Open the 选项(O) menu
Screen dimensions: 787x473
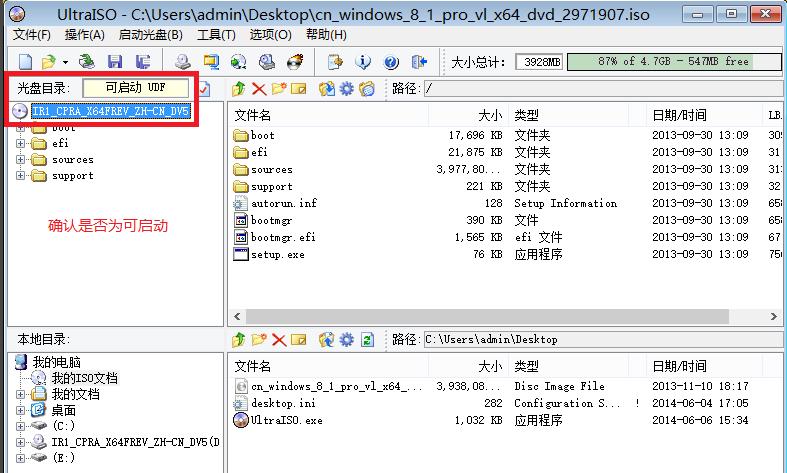click(271, 35)
